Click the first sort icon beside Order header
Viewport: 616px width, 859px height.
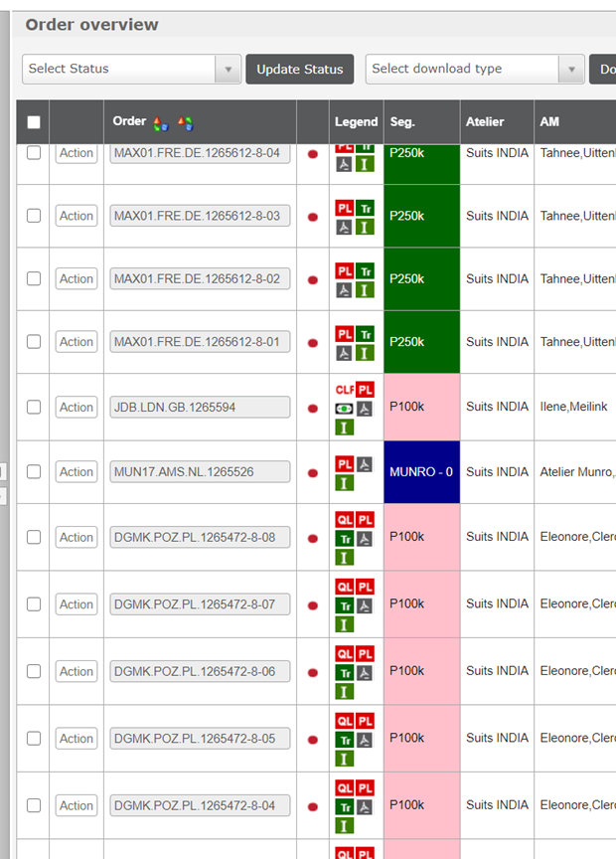click(x=160, y=124)
